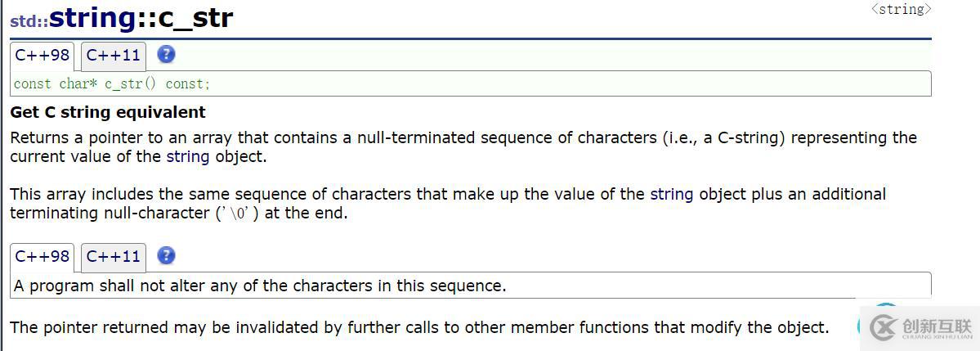Follow the 'string' link before 'object plus'
This screenshot has height=351, width=980.
tap(671, 194)
